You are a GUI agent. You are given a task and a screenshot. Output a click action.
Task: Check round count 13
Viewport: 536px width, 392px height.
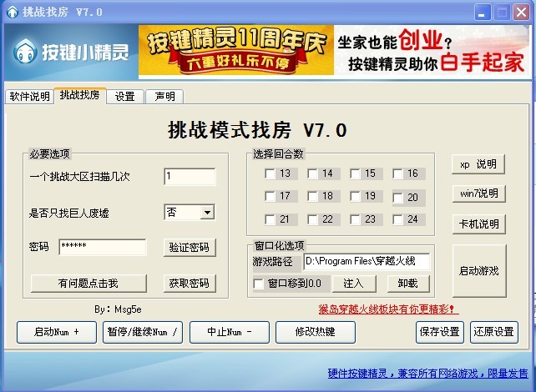click(270, 173)
